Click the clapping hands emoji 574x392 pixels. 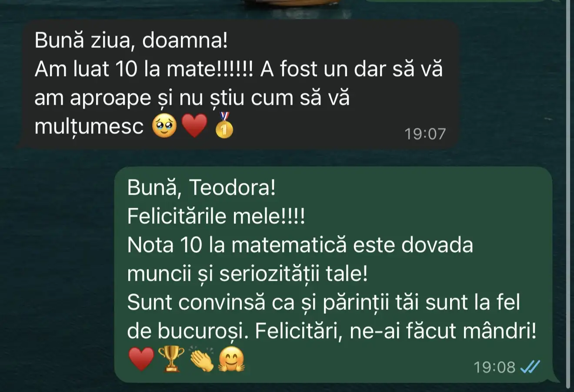202,359
